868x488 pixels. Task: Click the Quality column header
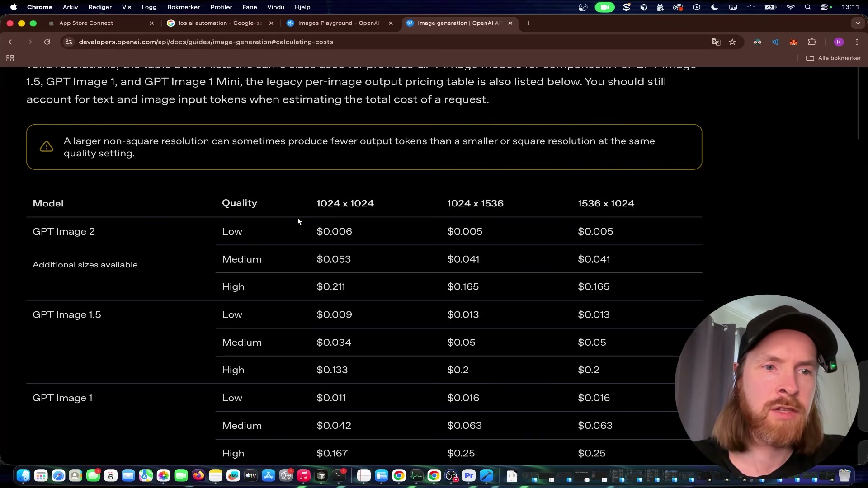point(240,203)
